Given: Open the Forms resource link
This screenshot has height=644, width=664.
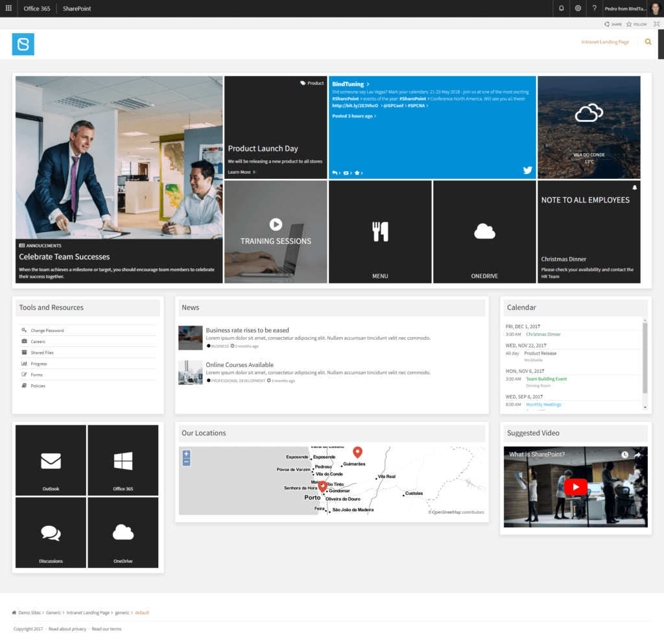Looking at the screenshot, I should coord(36,375).
